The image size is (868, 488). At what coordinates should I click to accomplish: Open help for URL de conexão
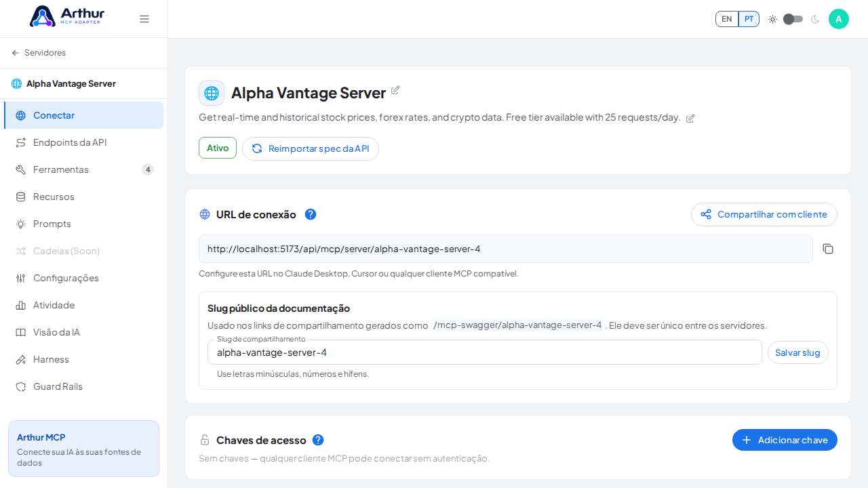pyautogui.click(x=311, y=214)
